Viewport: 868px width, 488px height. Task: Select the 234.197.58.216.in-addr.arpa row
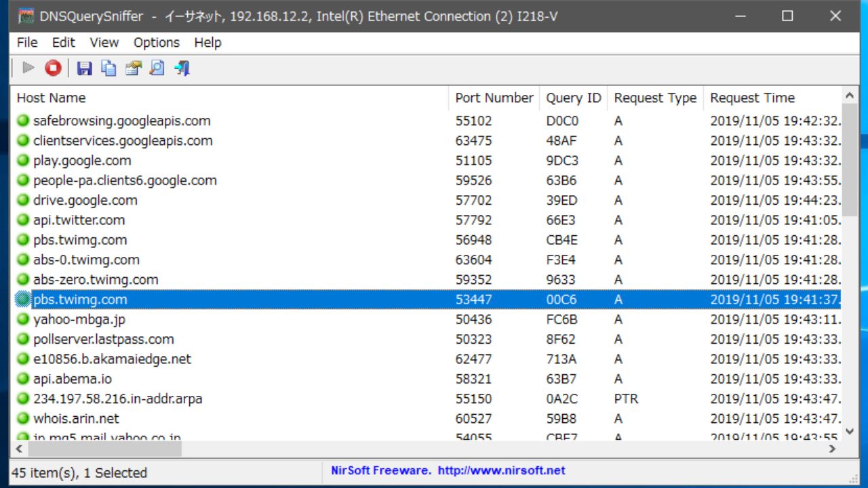pos(426,399)
